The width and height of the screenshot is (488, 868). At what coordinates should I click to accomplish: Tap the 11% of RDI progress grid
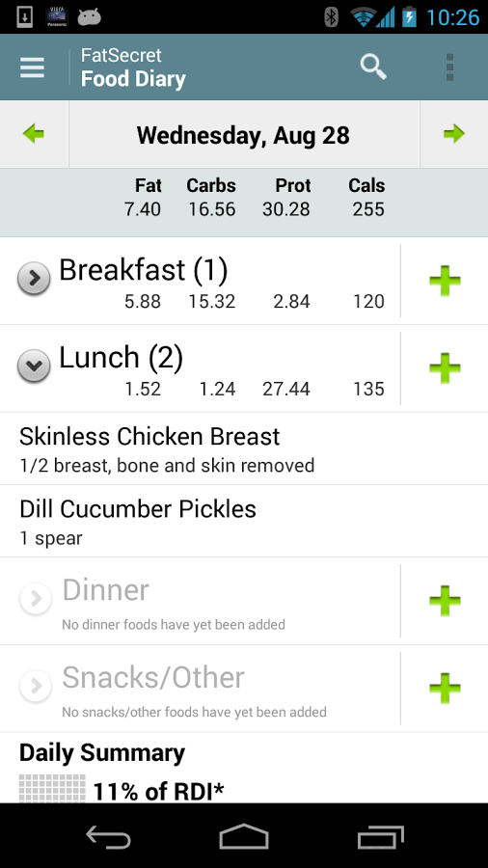click(53, 789)
